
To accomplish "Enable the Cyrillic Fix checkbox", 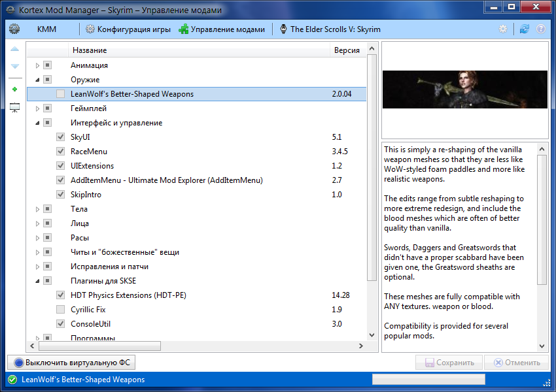I will click(x=61, y=310).
